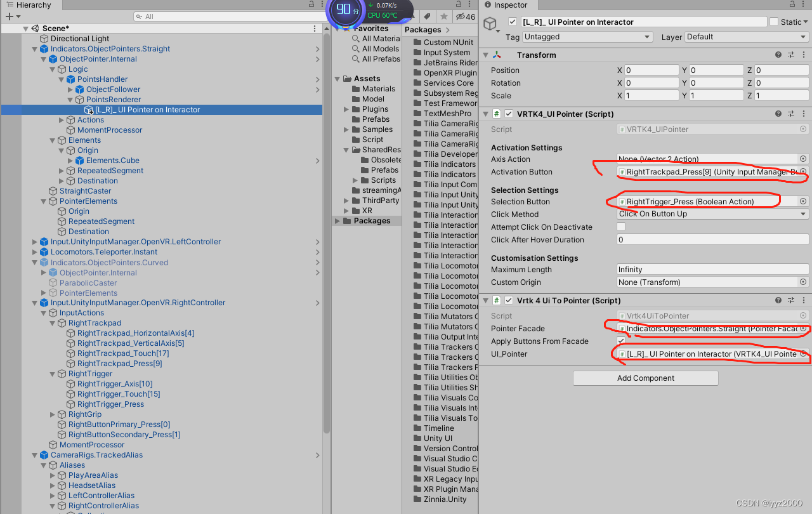Click the Position X field

[x=652, y=70]
